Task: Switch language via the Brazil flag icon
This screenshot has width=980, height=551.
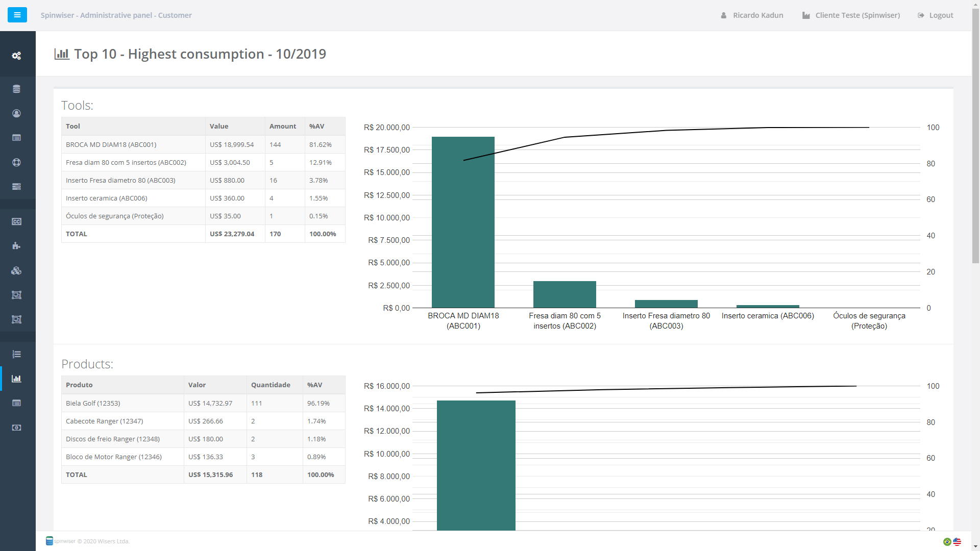Action: [947, 542]
